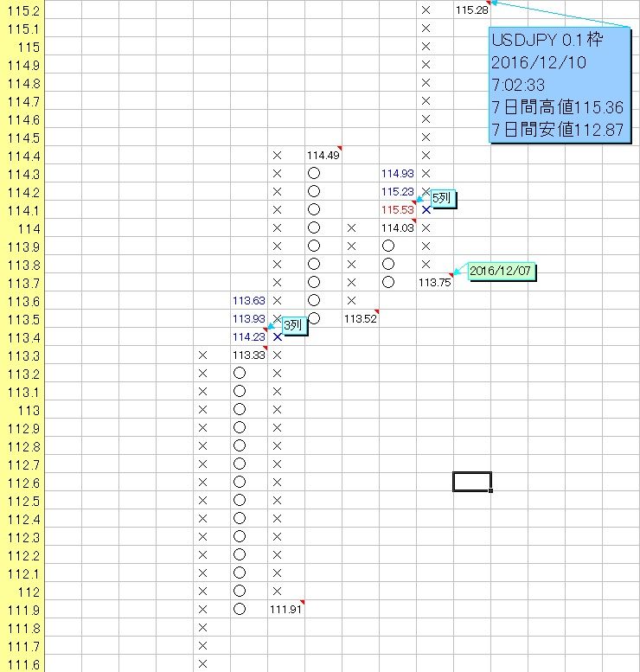Click the price label 113.2
Screen dimensions: 640x672
(x=23, y=374)
